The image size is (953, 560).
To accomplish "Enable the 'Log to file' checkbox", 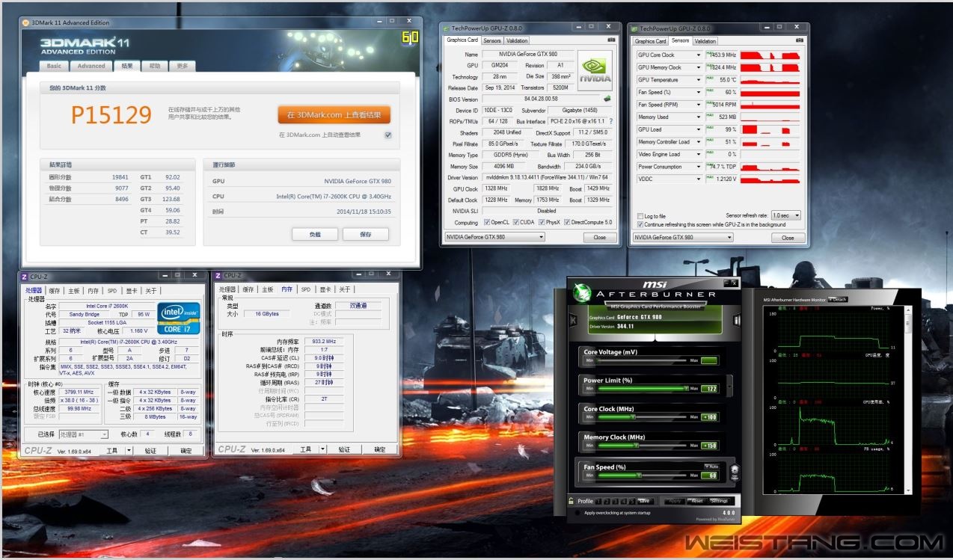I will [640, 216].
